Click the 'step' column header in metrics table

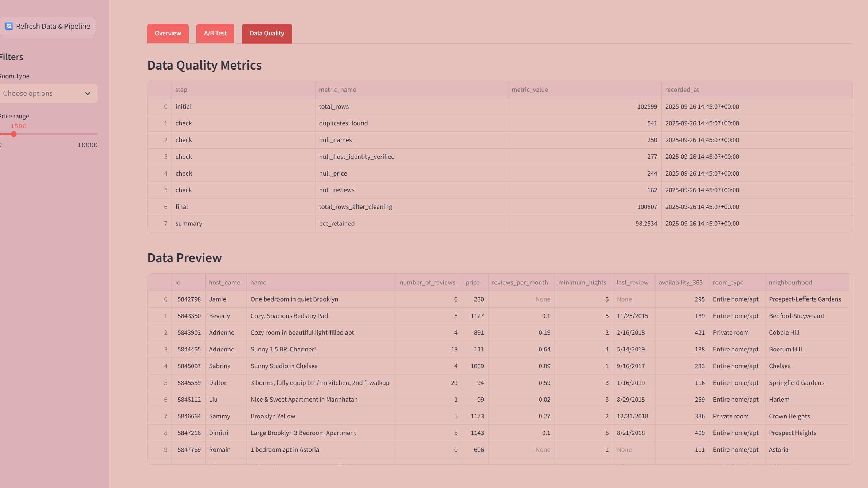pos(243,90)
